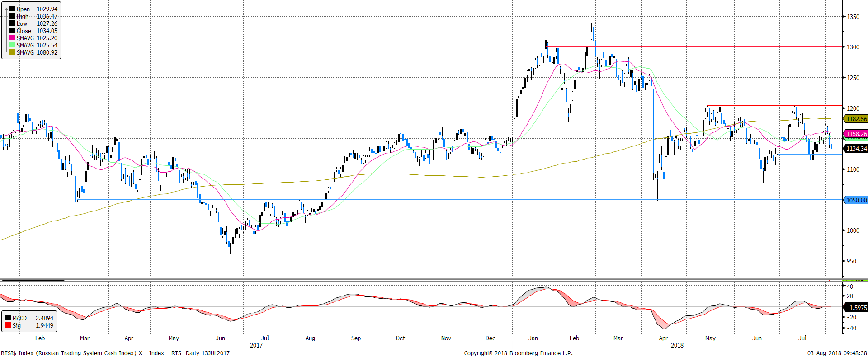Select the Low value 1027.26 in legend

47,23
